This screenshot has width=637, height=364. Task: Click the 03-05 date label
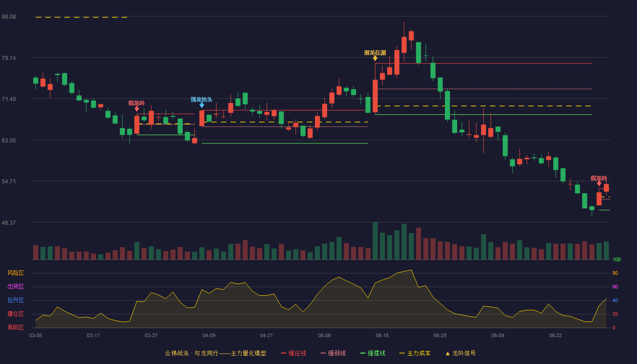(x=35, y=335)
